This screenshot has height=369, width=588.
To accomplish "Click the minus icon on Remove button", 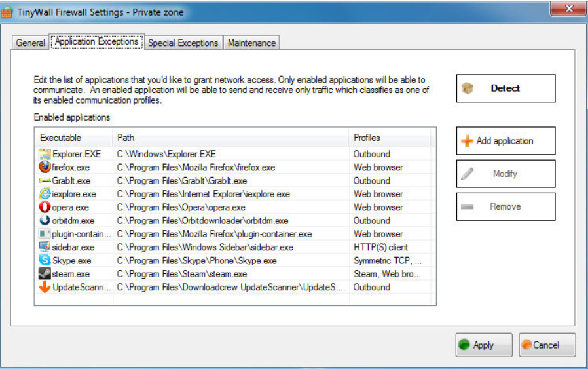I will point(468,207).
